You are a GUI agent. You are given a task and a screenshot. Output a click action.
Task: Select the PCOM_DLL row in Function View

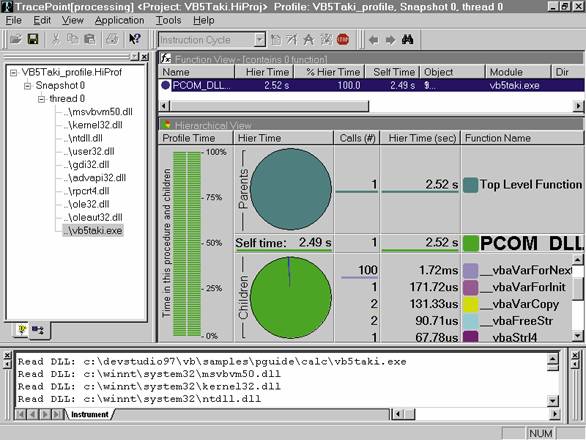[x=371, y=85]
